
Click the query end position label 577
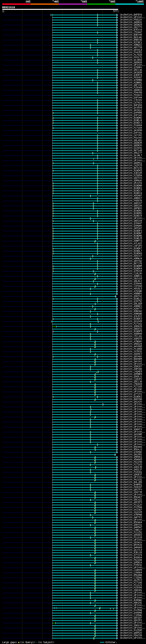click(115, 11)
